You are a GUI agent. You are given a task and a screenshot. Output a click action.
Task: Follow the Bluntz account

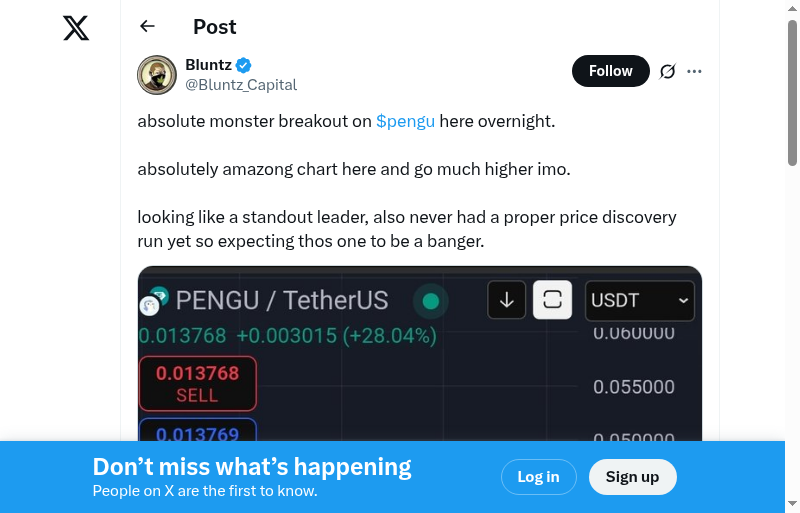pyautogui.click(x=610, y=71)
